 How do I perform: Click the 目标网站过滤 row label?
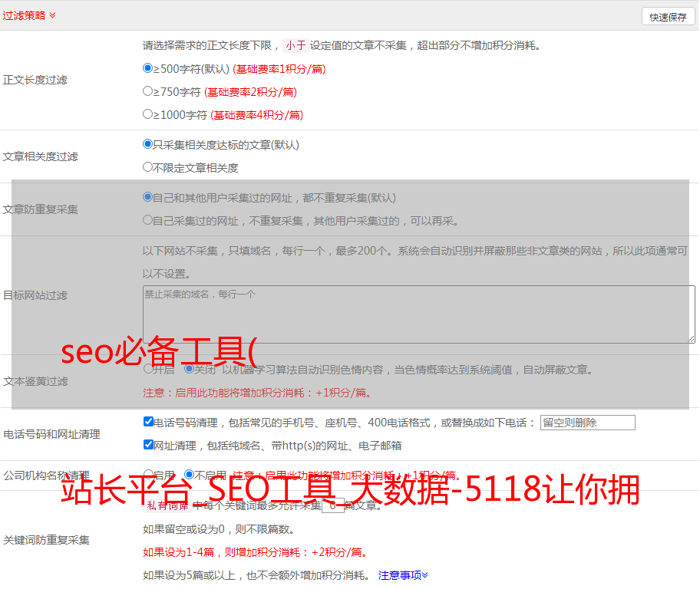tap(35, 295)
